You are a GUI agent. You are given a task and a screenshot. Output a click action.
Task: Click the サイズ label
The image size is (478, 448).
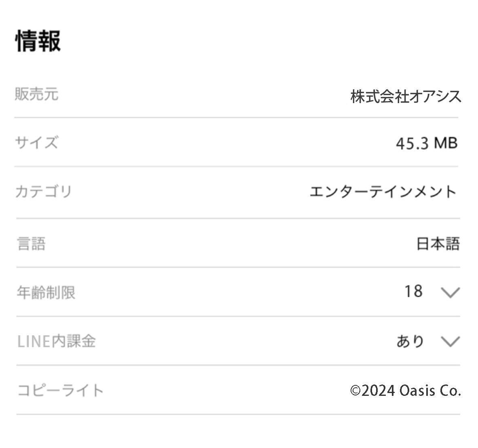36,143
